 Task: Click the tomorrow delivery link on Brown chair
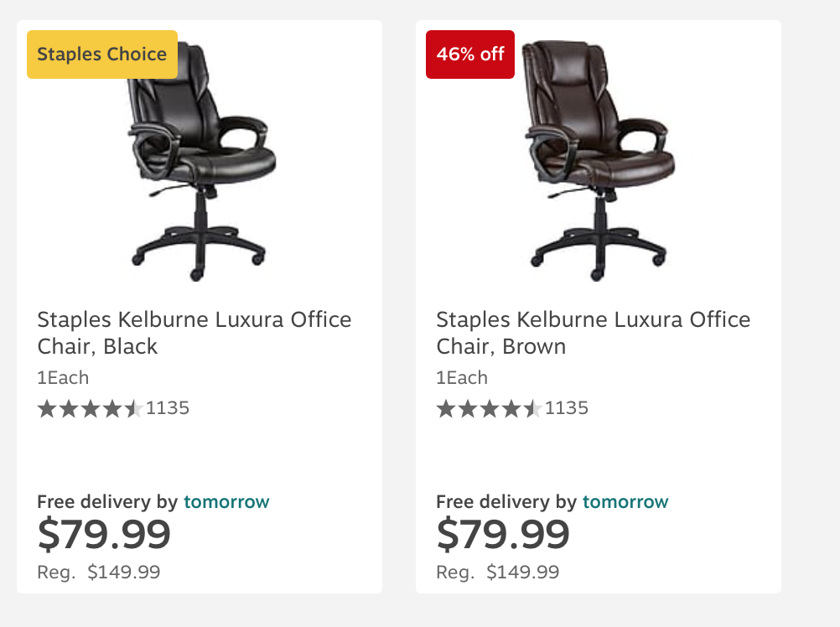[x=625, y=502]
